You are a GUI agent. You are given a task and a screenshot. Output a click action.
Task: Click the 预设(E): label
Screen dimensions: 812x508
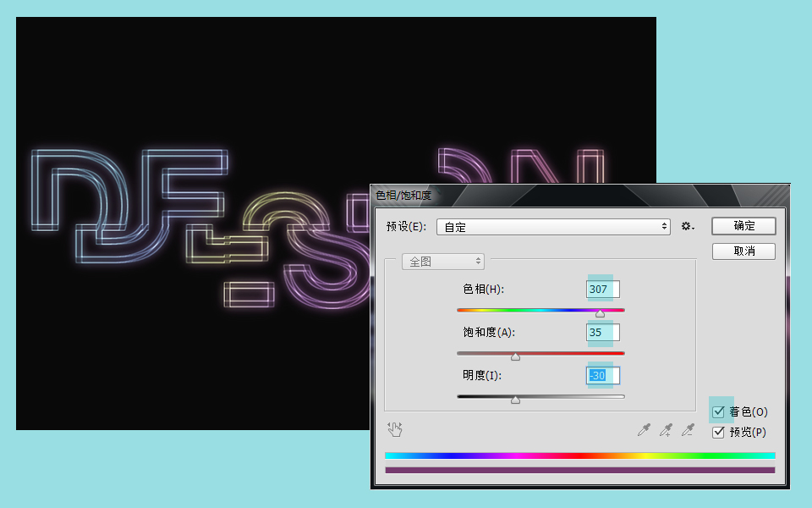click(x=407, y=227)
